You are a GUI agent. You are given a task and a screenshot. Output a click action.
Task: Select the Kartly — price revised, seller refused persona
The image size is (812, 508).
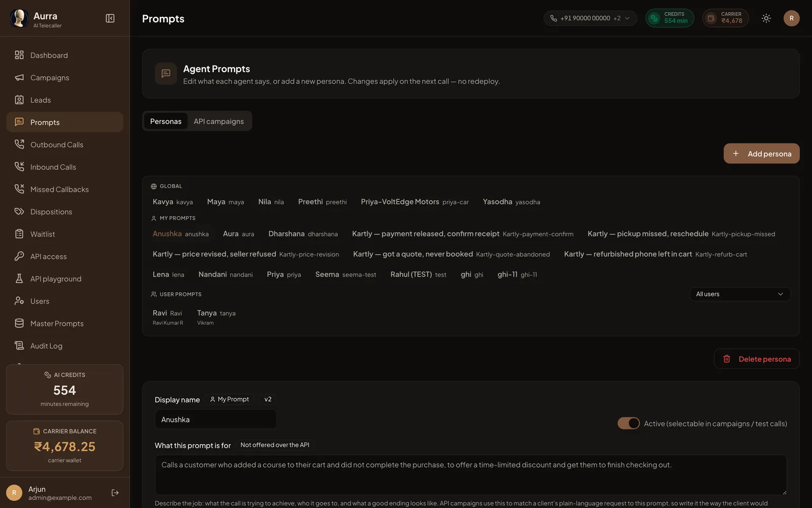coord(246,254)
